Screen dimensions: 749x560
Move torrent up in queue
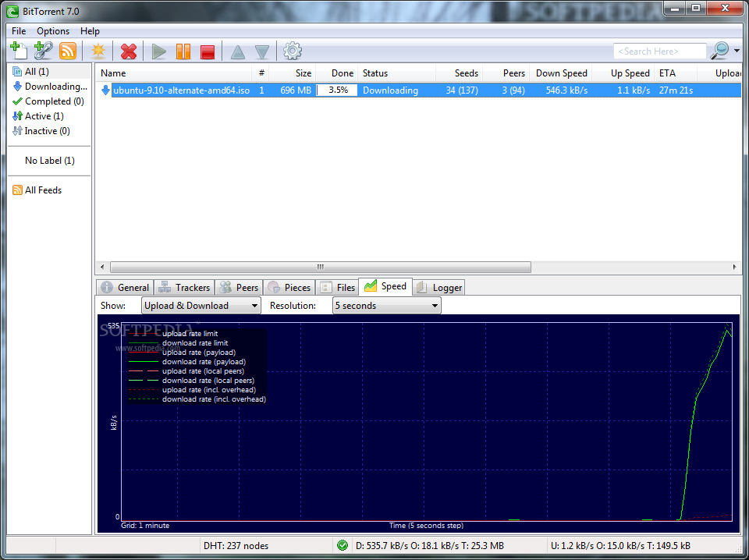point(237,51)
